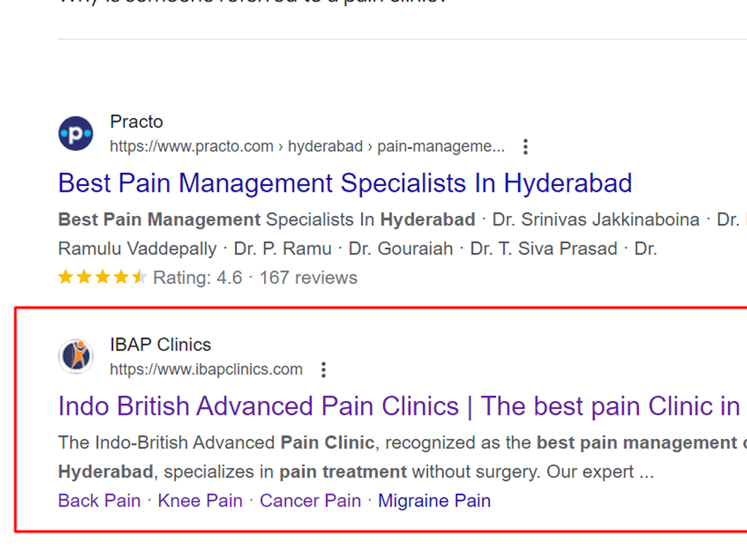Screen dimensions: 747x560
Task: Open Best Pain Management Specialists In Hyderabad
Action: (x=345, y=183)
